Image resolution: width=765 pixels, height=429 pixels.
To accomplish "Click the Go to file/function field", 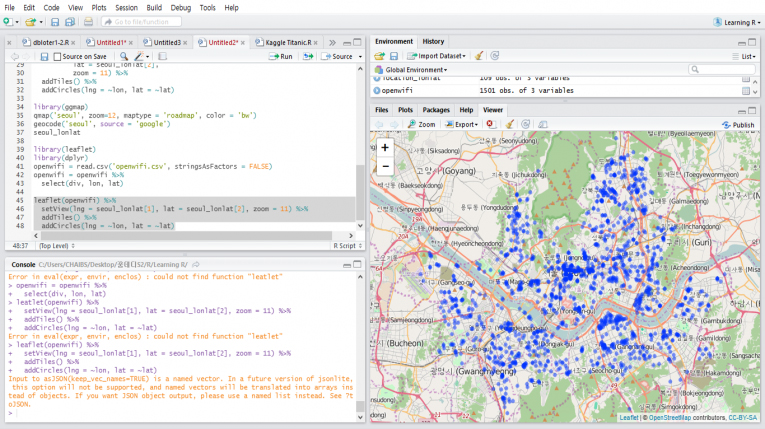I will (140, 22).
